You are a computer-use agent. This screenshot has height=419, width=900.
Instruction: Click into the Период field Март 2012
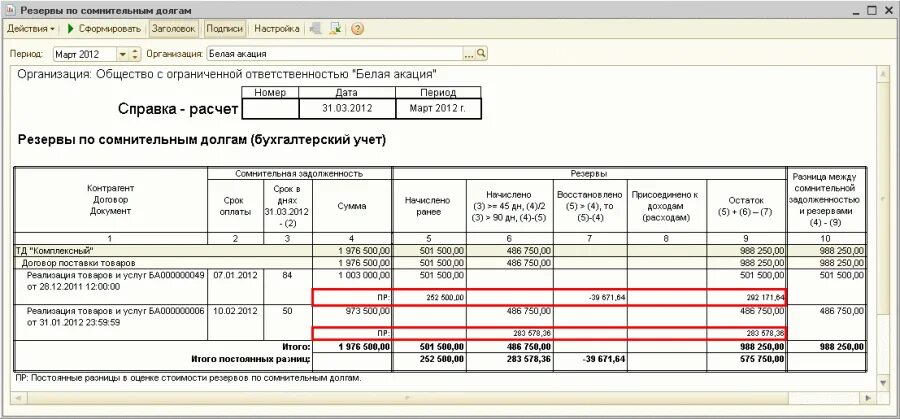(x=85, y=54)
